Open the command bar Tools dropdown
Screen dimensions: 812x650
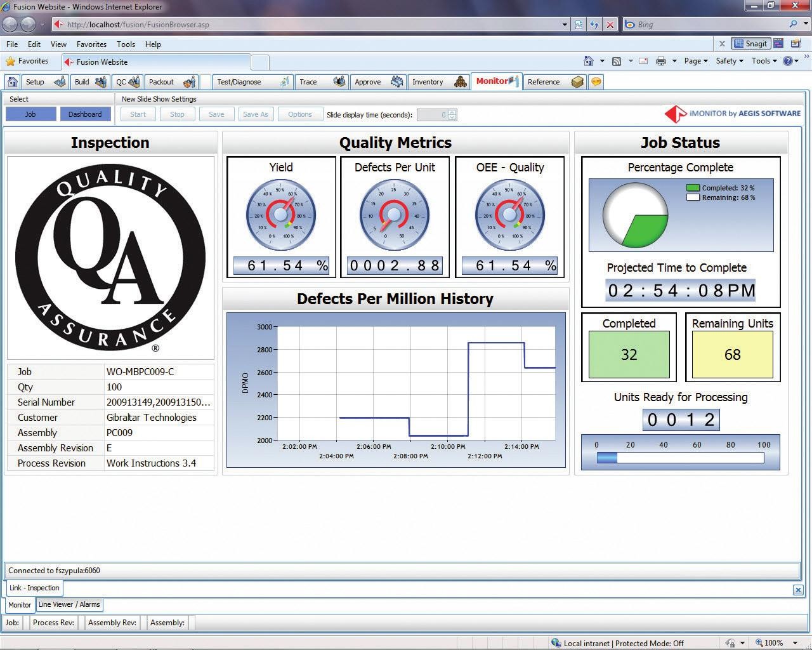764,61
